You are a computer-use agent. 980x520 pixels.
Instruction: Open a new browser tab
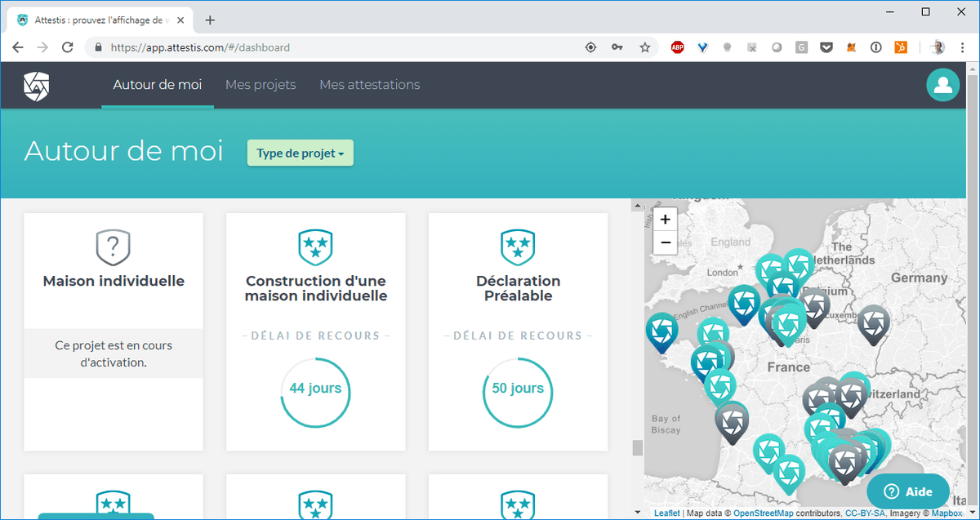210,20
